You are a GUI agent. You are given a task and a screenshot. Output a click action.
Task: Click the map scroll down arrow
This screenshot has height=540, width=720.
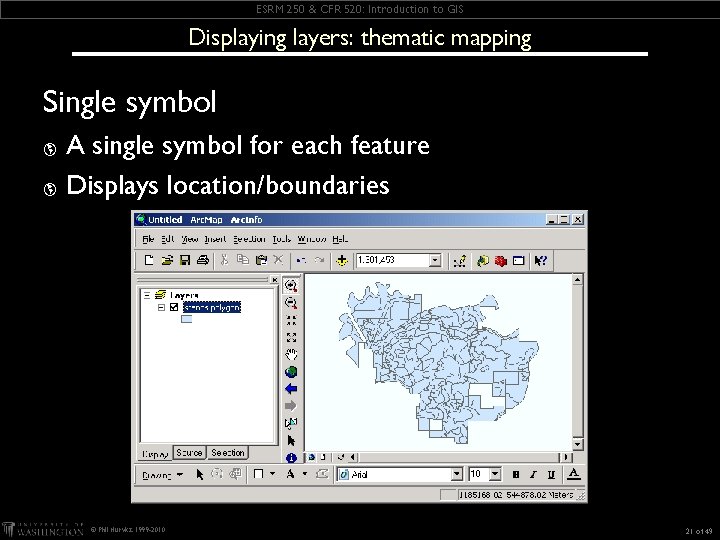coord(578,444)
